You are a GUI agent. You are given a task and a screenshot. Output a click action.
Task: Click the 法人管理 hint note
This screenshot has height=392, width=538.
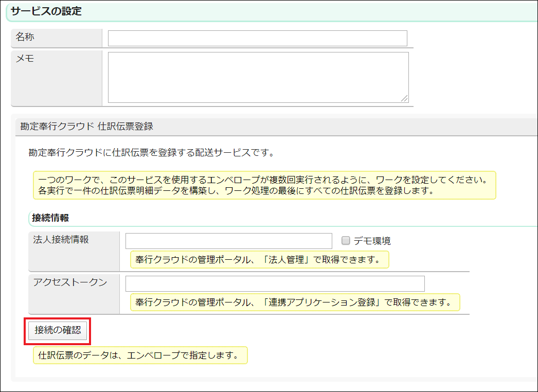click(259, 259)
